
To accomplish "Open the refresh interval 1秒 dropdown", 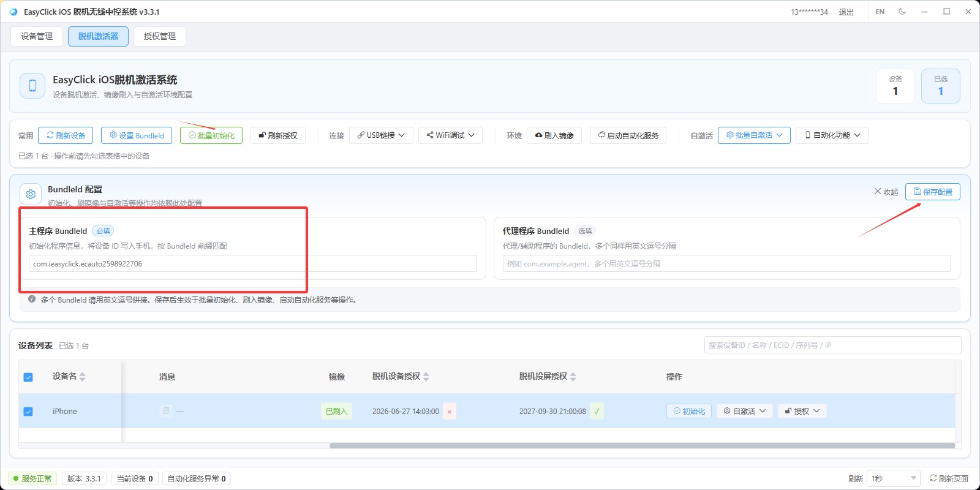I will coord(894,478).
